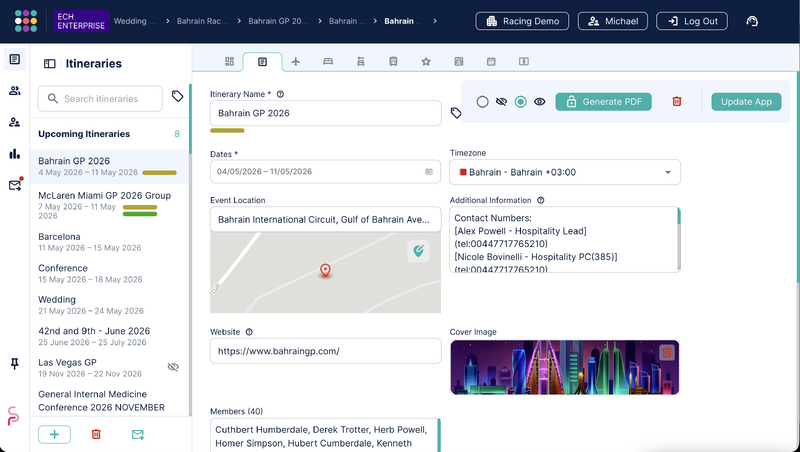Click the yellow tag color bar under itinerary name
Viewport: 800px width, 452px height.
coord(228,131)
